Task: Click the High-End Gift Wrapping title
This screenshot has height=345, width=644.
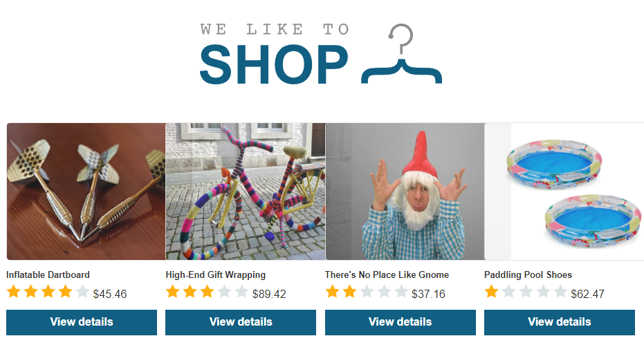Action: pos(216,274)
